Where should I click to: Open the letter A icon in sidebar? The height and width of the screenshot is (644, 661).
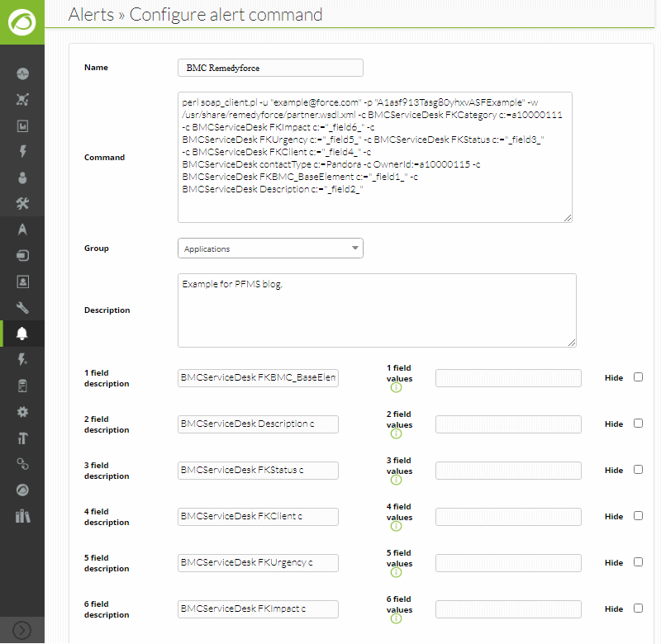click(x=22, y=230)
